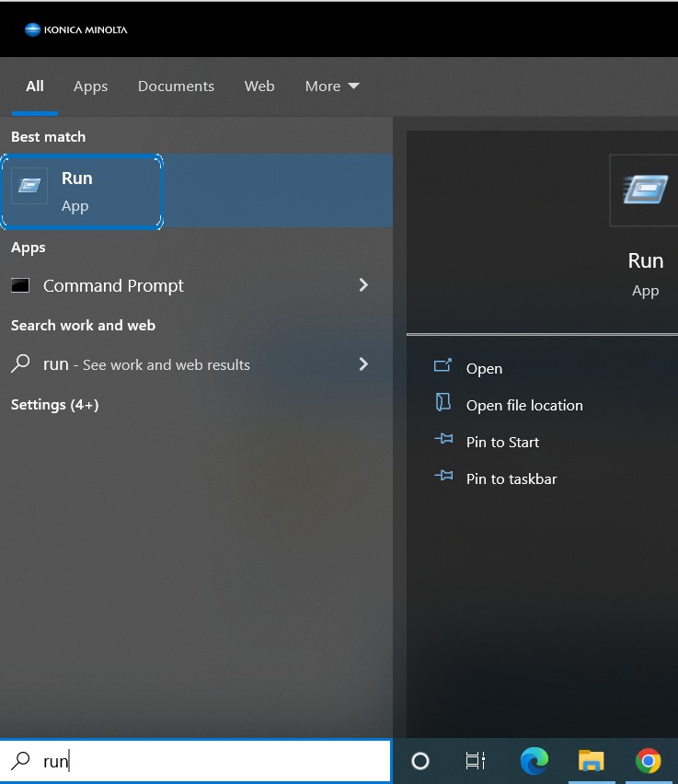Launch Microsoft Edge from the taskbar
Viewport: 678px width, 784px height.
pos(534,761)
